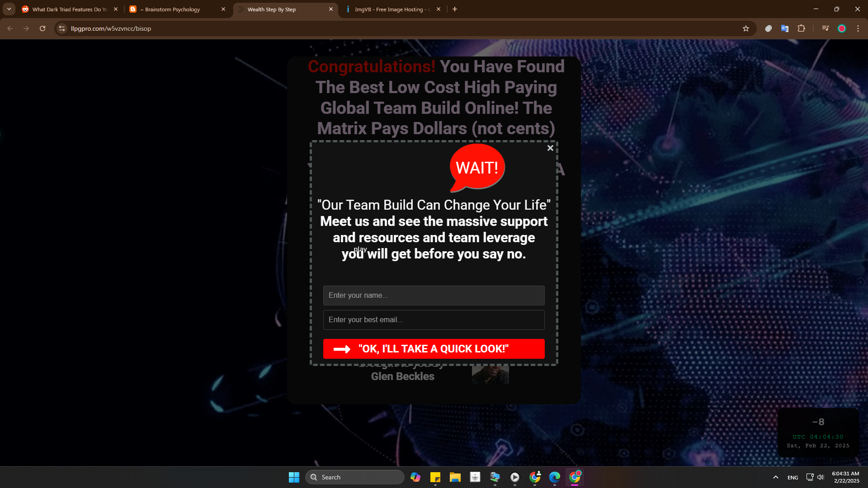The image size is (868, 488).
Task: View site information icon in address bar
Action: point(62,28)
